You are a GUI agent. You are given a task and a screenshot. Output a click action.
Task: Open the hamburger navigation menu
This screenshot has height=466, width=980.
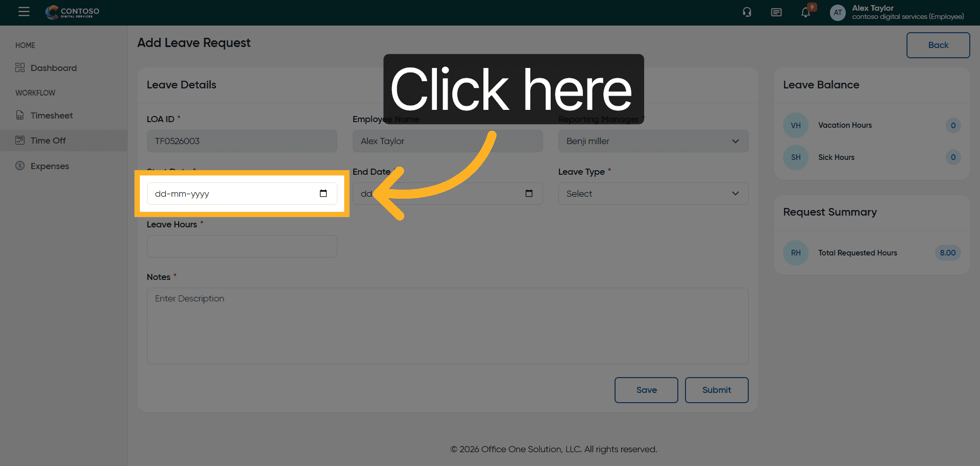click(x=24, y=12)
